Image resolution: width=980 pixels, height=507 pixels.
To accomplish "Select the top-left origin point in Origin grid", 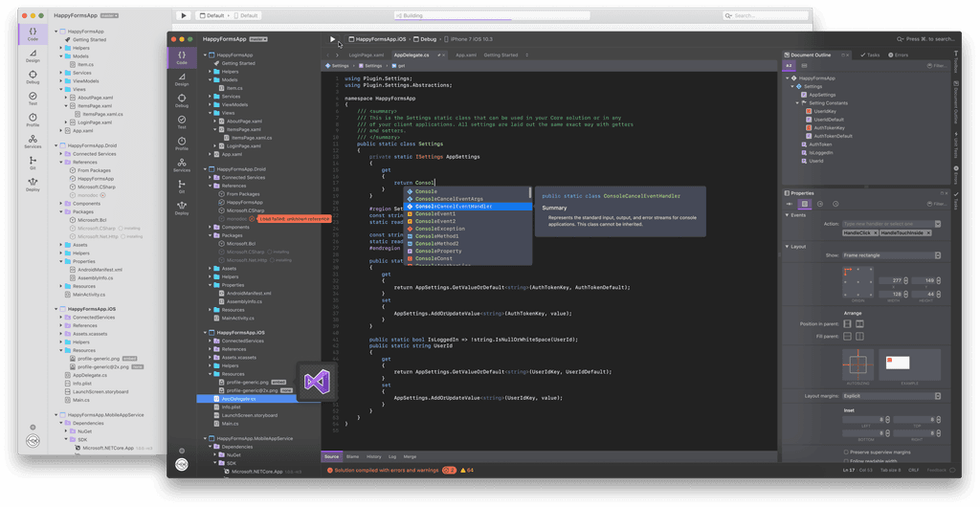I will pos(846,271).
